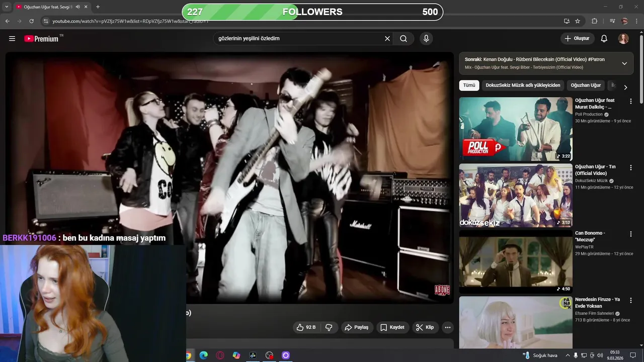Open the WePlayTR channel link

pos(584,247)
